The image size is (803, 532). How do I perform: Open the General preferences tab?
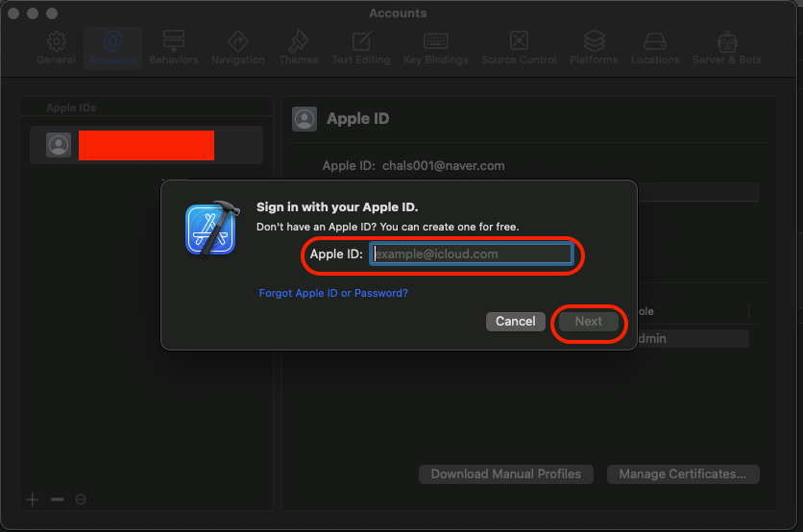coord(56,48)
